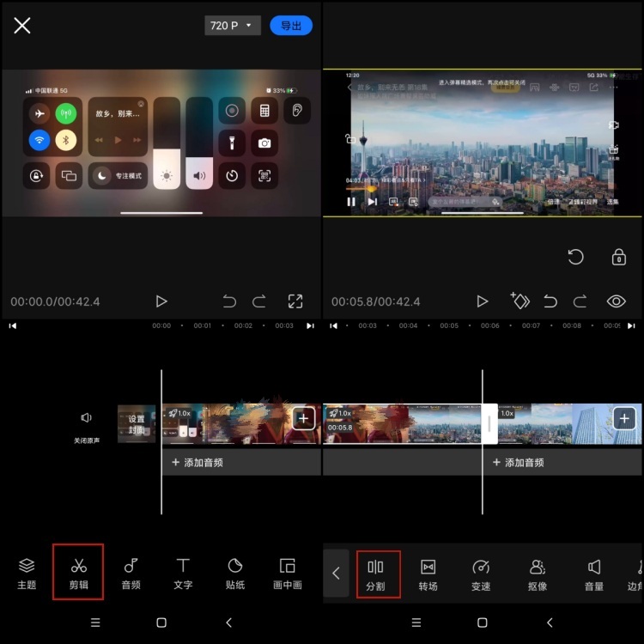The image size is (644, 644).
Task: Play the preview in the left editor
Action: pyautogui.click(x=161, y=301)
